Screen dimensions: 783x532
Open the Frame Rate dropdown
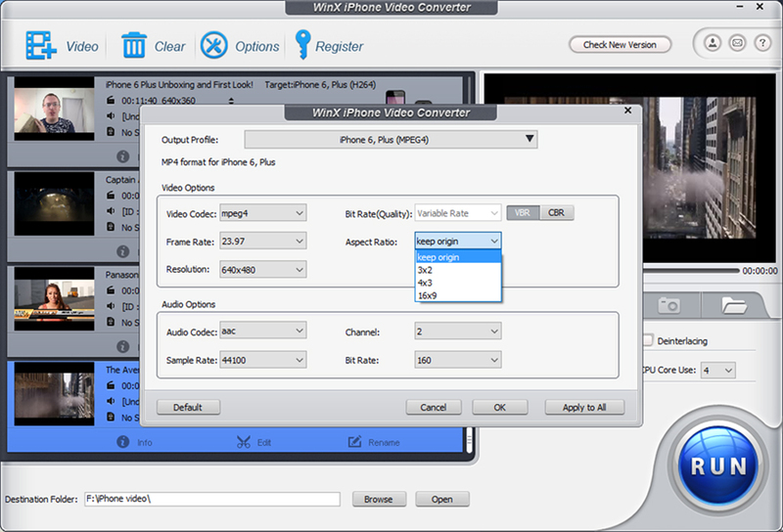tap(262, 241)
